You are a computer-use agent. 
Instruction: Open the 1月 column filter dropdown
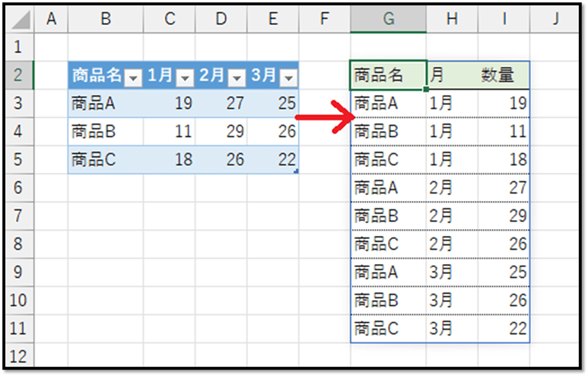[185, 78]
